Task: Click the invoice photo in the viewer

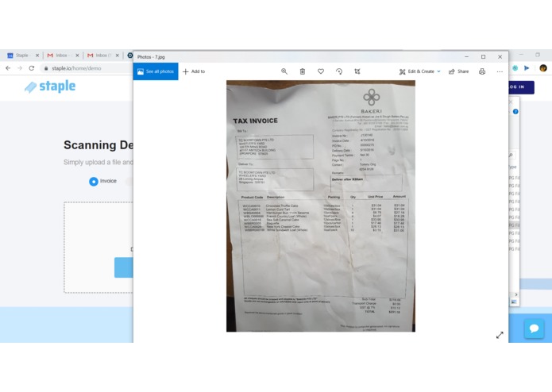Action: (x=321, y=206)
